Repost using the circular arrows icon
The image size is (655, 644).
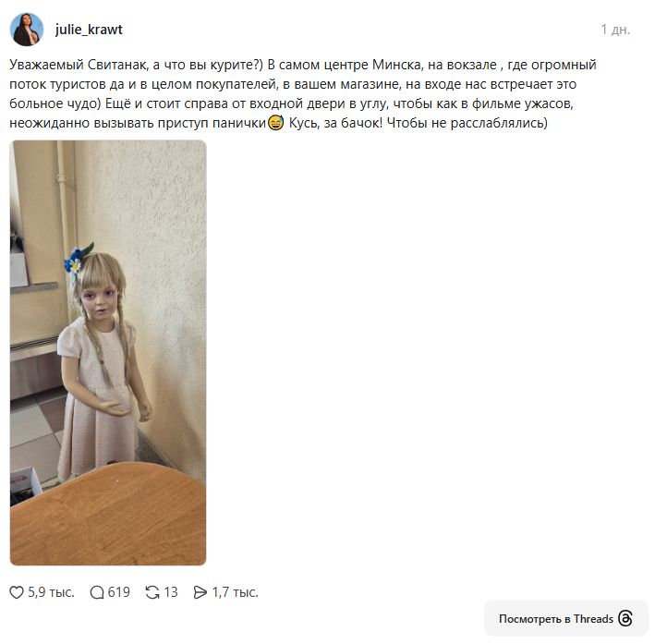pyautogui.click(x=152, y=592)
